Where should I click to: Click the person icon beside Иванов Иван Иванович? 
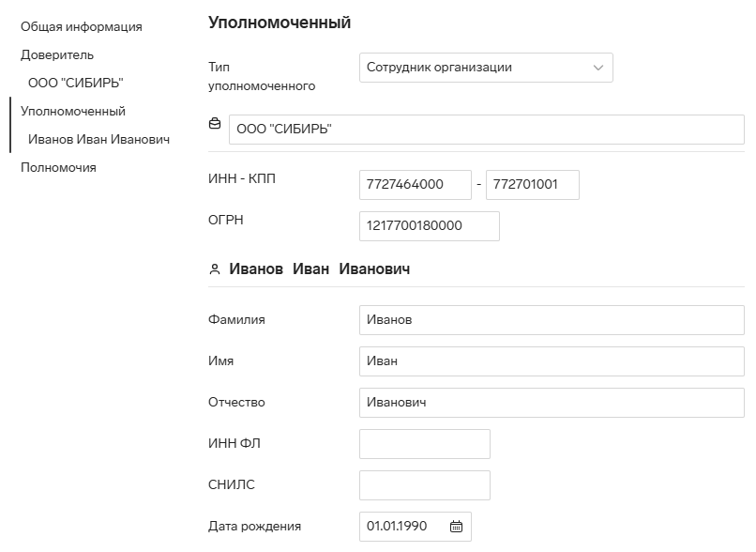point(215,269)
